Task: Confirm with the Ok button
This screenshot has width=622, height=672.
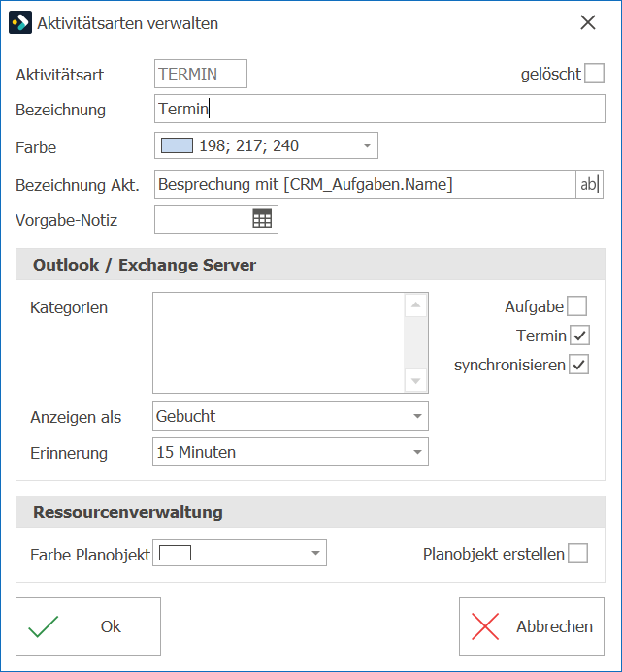Action: (88, 626)
